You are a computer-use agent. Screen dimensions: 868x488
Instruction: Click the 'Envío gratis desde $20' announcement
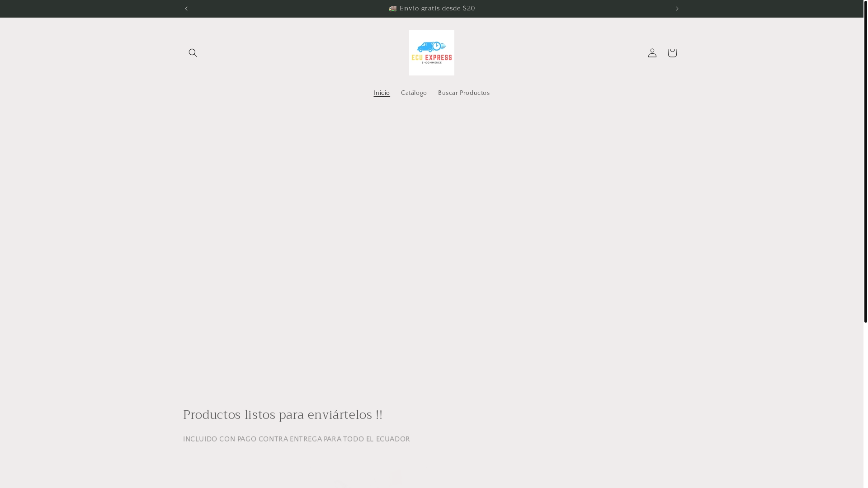tap(432, 9)
